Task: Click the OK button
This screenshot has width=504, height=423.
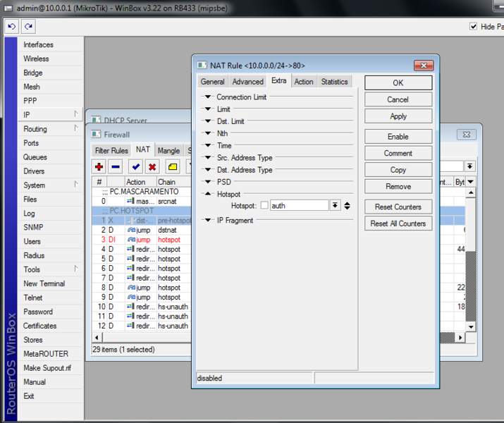Action: (398, 83)
